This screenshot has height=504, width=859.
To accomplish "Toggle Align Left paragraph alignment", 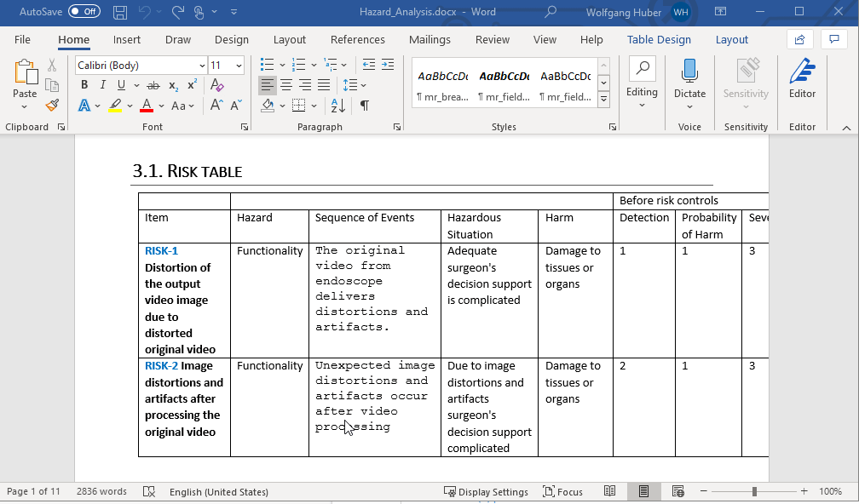I will pos(268,85).
